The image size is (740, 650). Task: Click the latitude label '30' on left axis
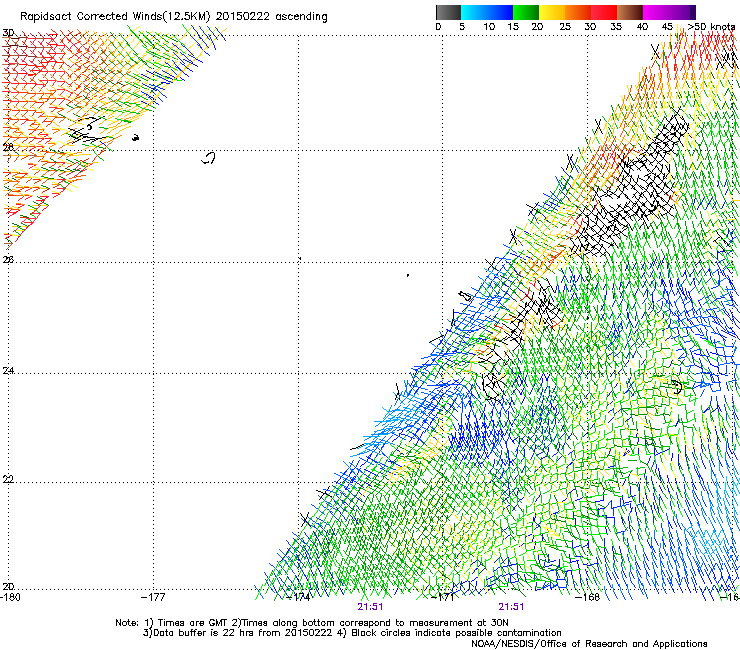point(8,33)
